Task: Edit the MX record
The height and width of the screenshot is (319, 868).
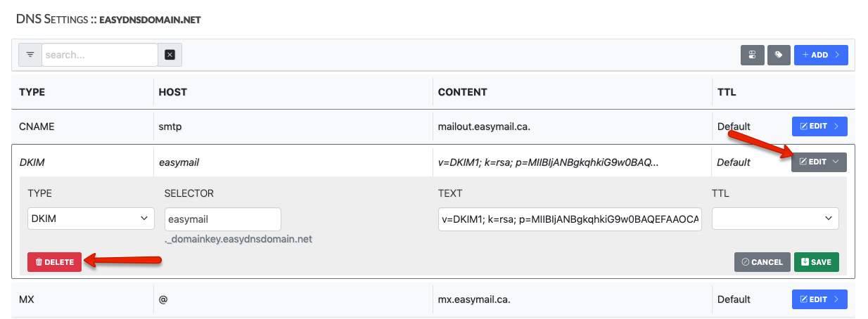Action: [819, 299]
